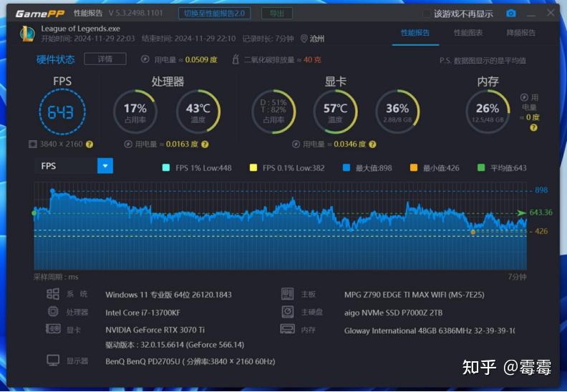Toggle the 该游戏不再显示 checkbox
567x392 pixels.
point(427,14)
